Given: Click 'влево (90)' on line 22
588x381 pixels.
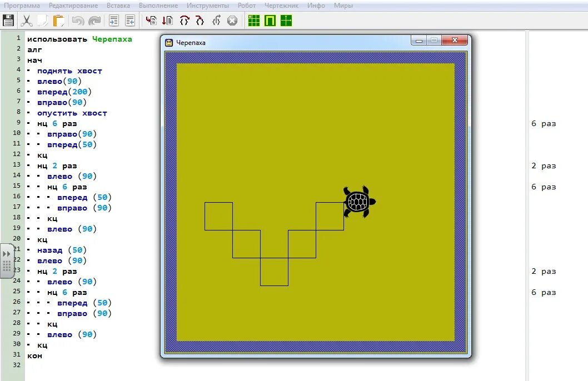Looking at the screenshot, I should (x=62, y=260).
